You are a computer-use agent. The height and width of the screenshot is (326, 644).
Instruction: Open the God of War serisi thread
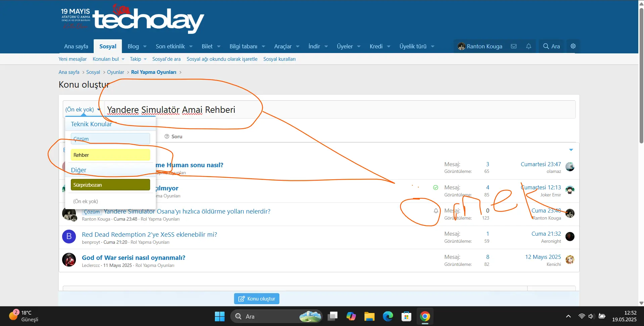pos(134,258)
